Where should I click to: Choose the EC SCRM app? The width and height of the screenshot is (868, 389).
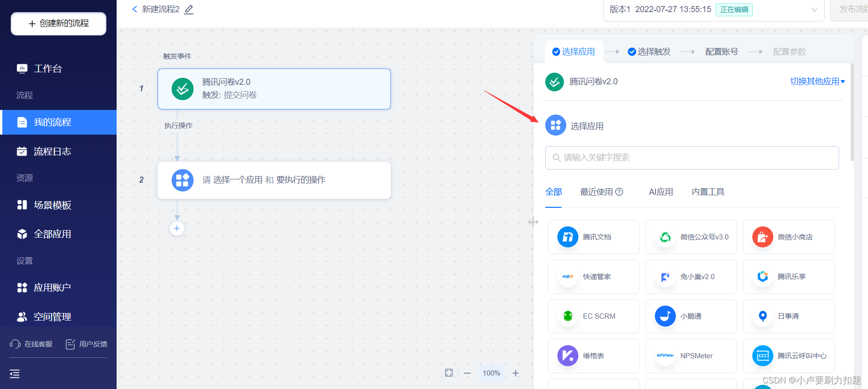pyautogui.click(x=594, y=316)
